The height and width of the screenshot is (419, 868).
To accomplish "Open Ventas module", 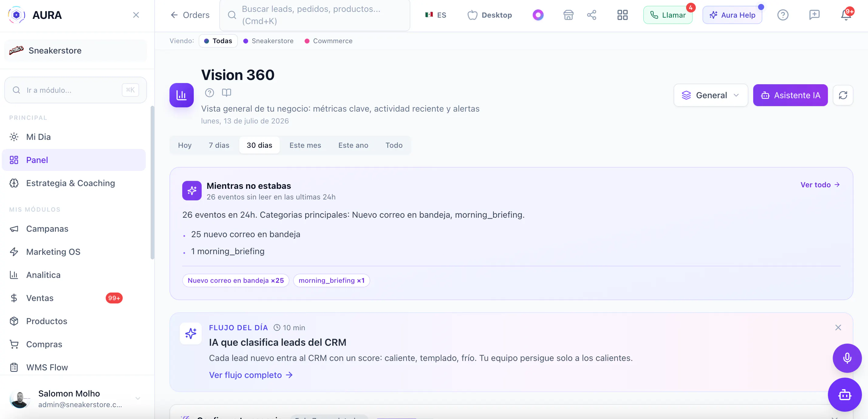I will (x=74, y=298).
